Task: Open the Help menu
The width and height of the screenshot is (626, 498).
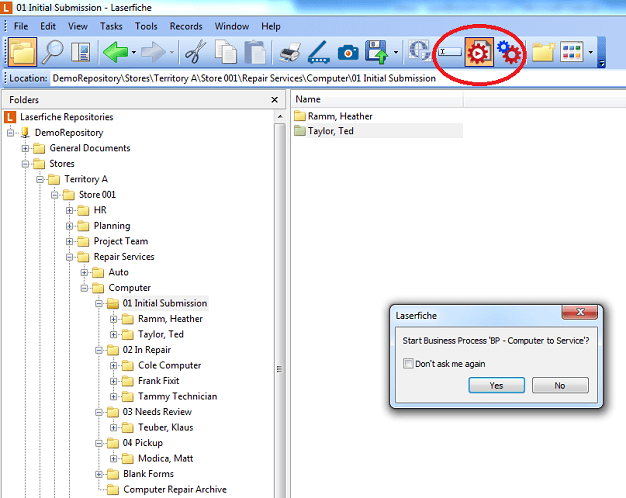Action: pyautogui.click(x=271, y=26)
